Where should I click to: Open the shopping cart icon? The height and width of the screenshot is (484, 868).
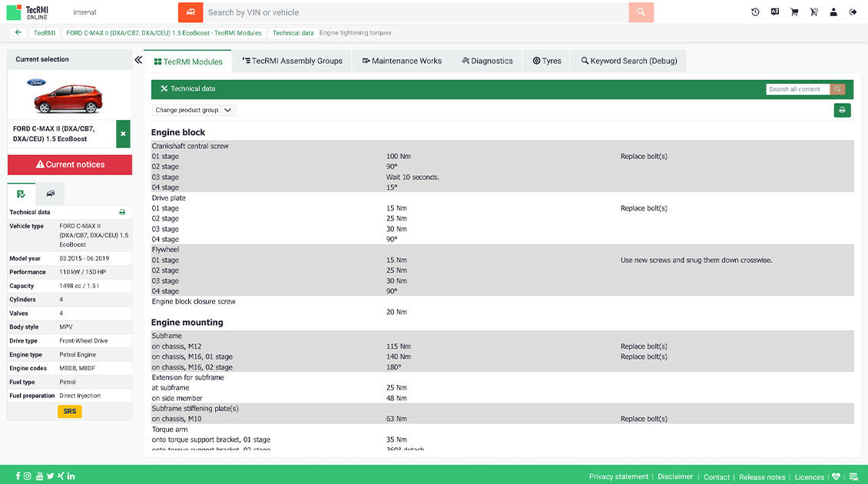(794, 12)
